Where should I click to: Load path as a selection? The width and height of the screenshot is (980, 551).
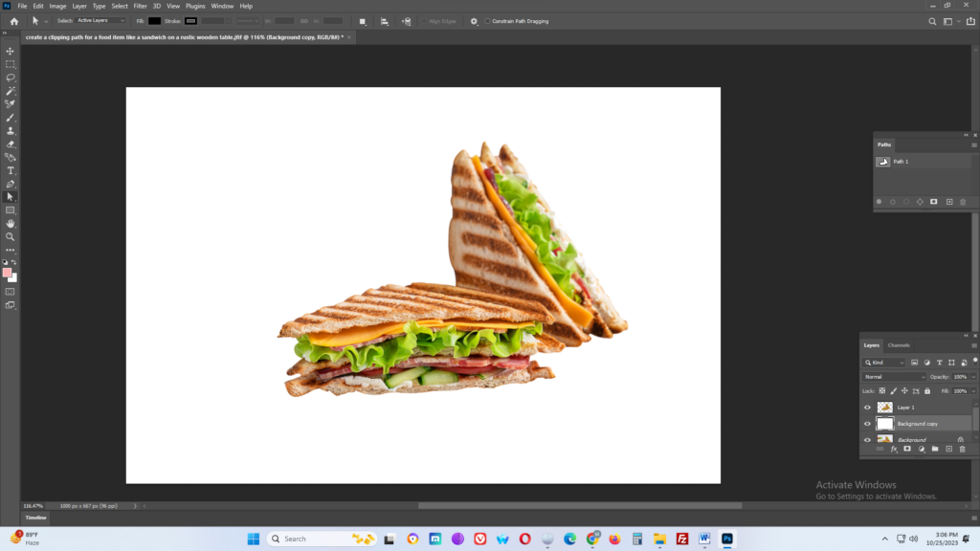[906, 202]
